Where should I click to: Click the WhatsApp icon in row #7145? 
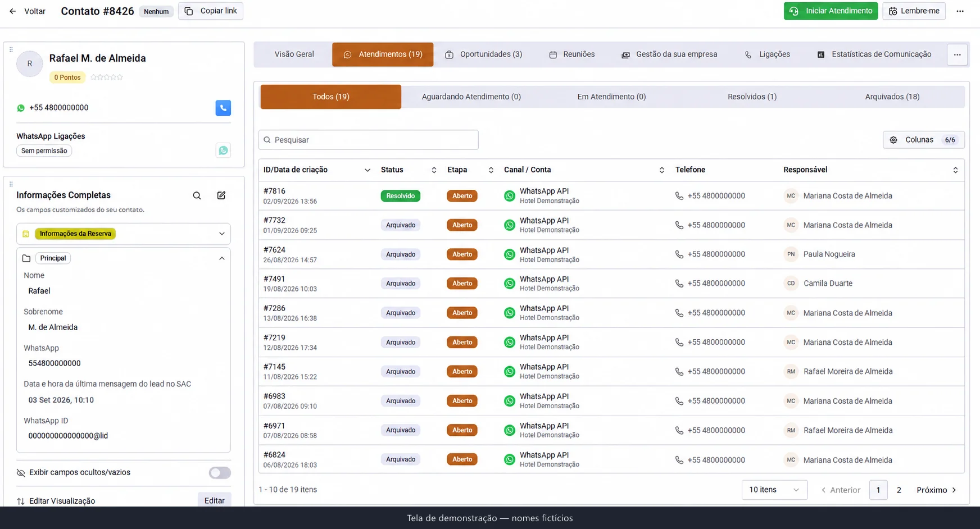pos(510,372)
